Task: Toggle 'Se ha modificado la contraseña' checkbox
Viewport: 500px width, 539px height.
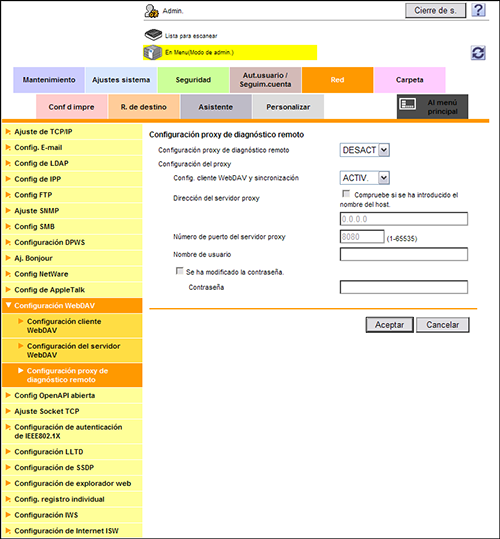Action: pyautogui.click(x=179, y=271)
